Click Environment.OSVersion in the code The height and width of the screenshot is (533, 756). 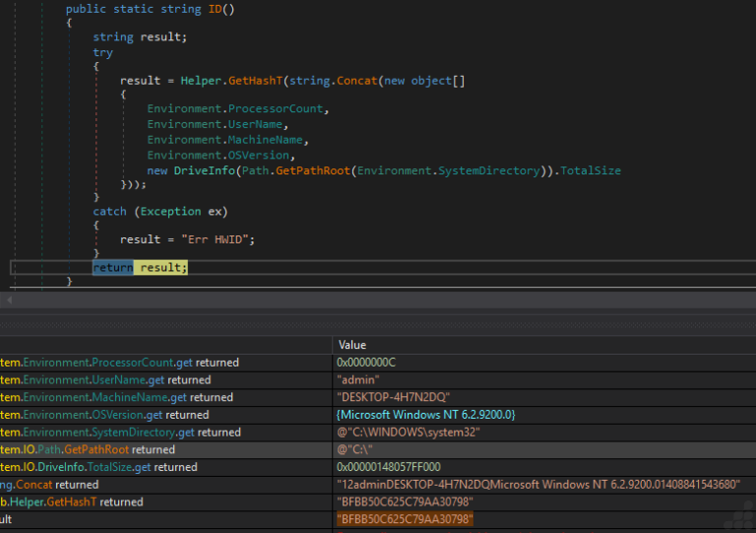click(218, 155)
